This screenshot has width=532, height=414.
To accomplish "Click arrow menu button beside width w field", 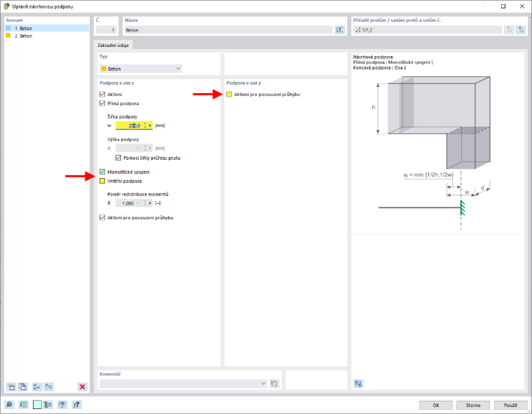I will 150,125.
